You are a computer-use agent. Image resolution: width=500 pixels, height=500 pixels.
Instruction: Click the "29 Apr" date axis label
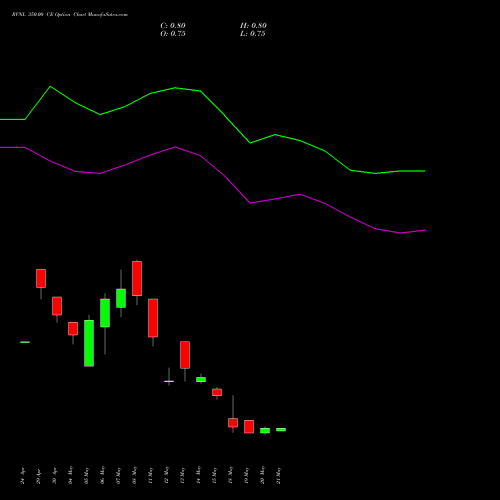[39, 476]
